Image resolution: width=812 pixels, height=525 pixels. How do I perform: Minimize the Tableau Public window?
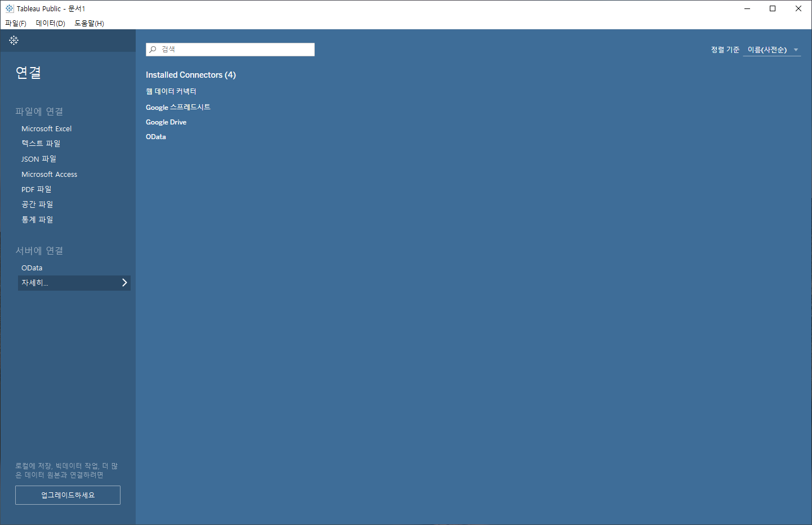click(x=747, y=8)
